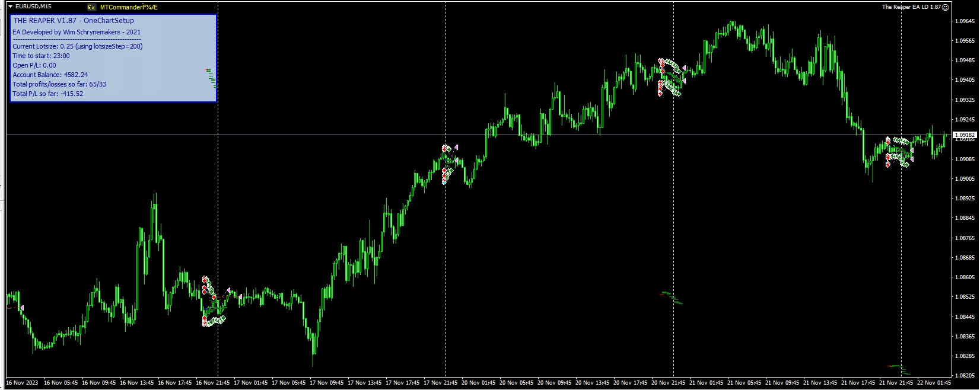Click 'Total profits/losses so far: 65/33'
The width and height of the screenshot is (980, 390).
[x=59, y=84]
